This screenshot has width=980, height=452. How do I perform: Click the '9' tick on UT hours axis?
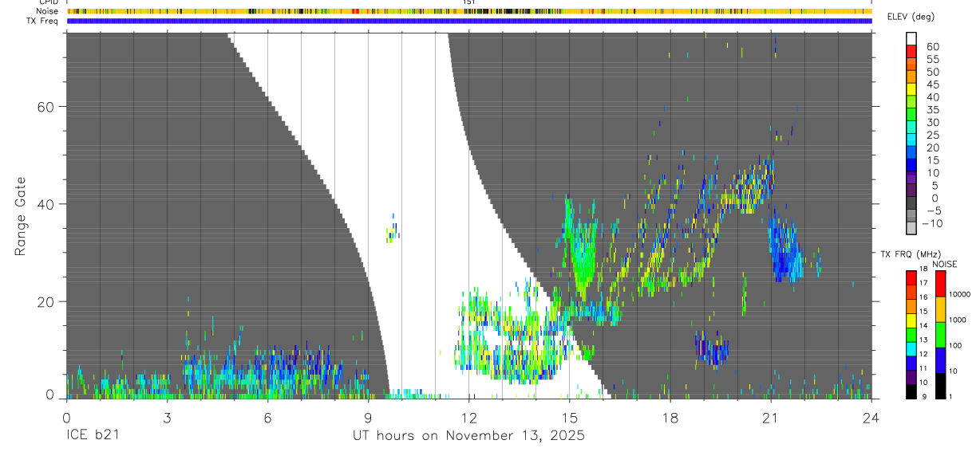click(368, 417)
